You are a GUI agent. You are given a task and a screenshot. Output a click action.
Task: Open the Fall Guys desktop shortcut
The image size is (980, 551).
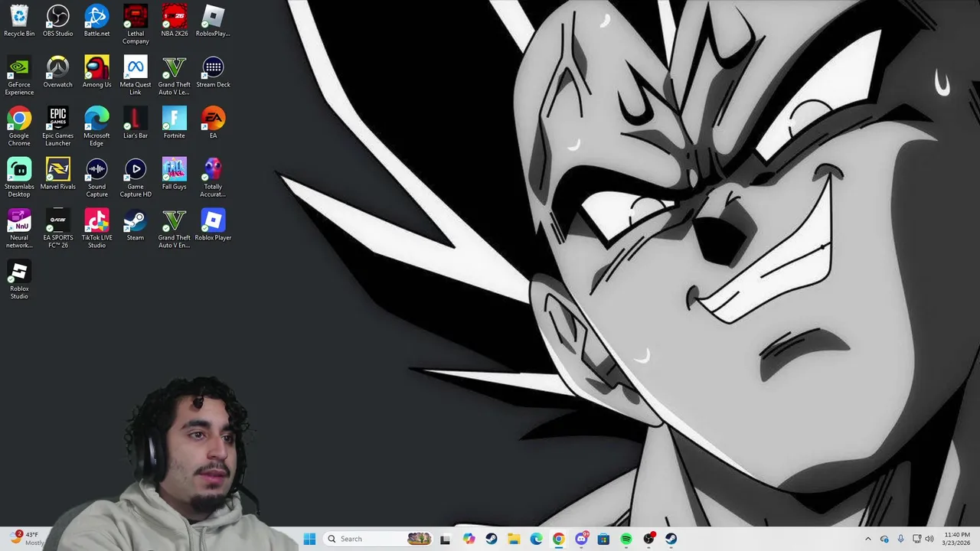(x=175, y=174)
